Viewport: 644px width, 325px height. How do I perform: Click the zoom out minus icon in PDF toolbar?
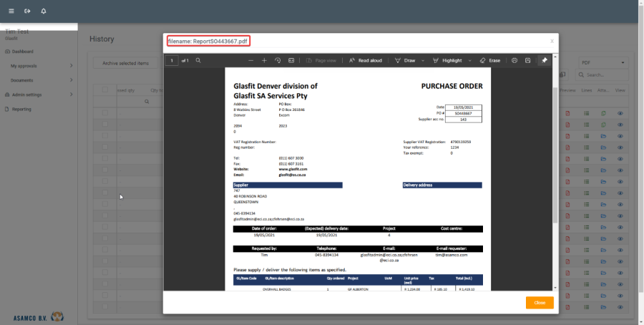(x=250, y=61)
